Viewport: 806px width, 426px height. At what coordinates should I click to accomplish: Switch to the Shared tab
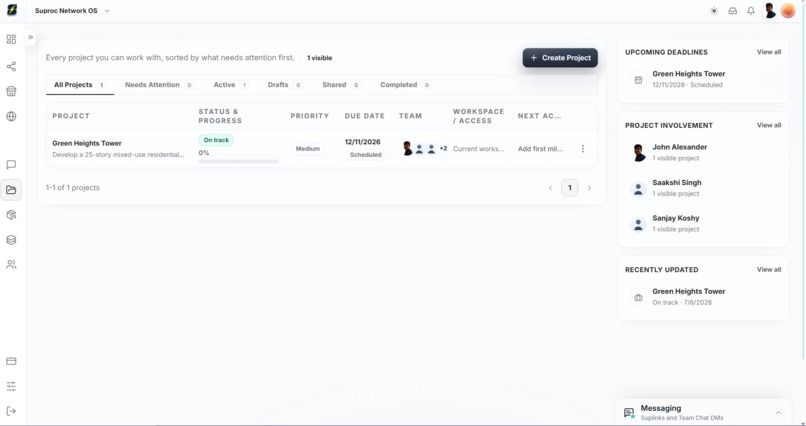[341, 85]
